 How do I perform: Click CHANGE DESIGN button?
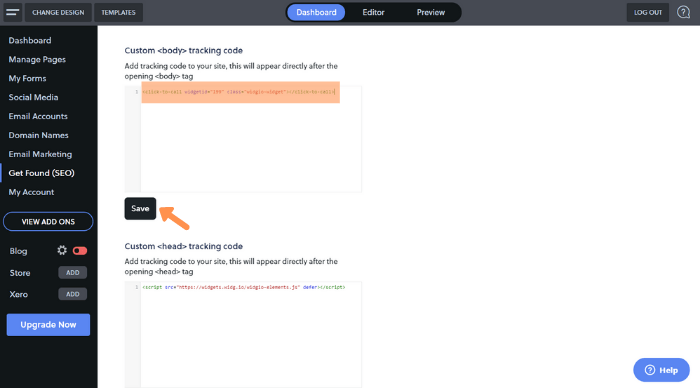click(58, 13)
